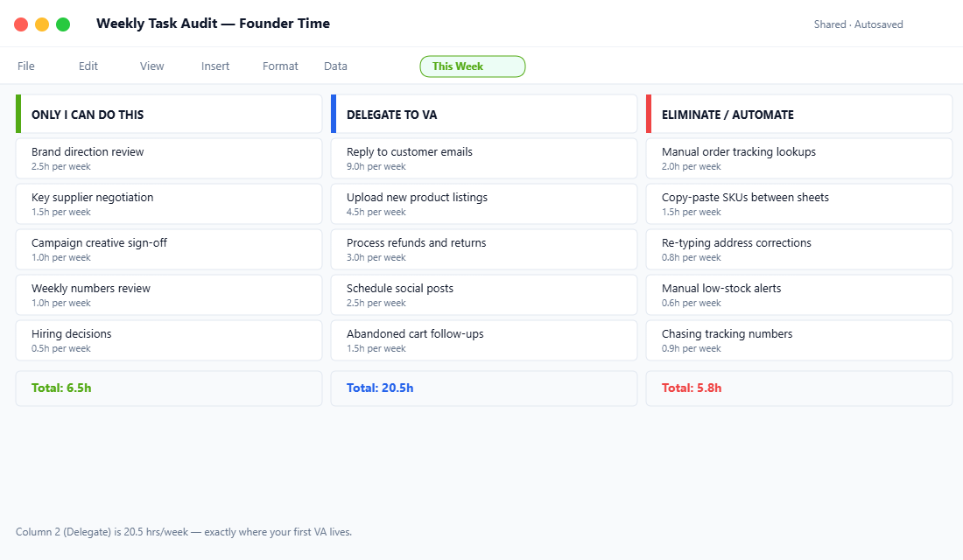Click the Delegate column Total 20.5h cell

484,388
